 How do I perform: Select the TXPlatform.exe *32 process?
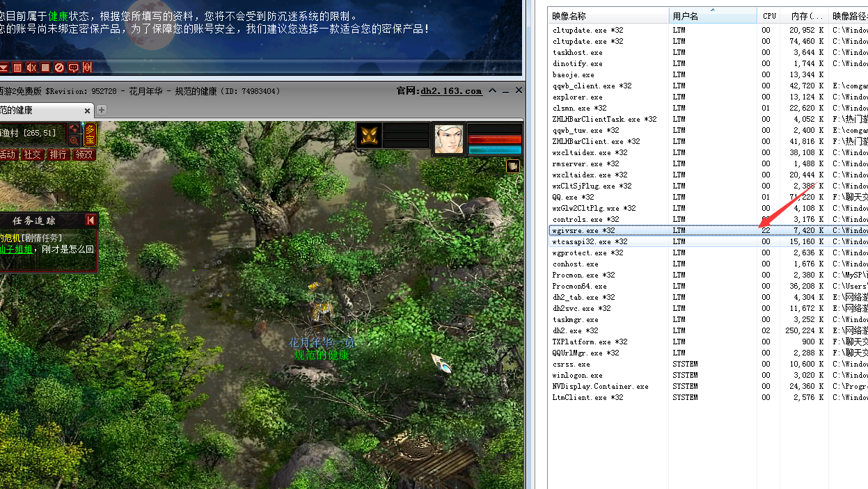(x=708, y=342)
